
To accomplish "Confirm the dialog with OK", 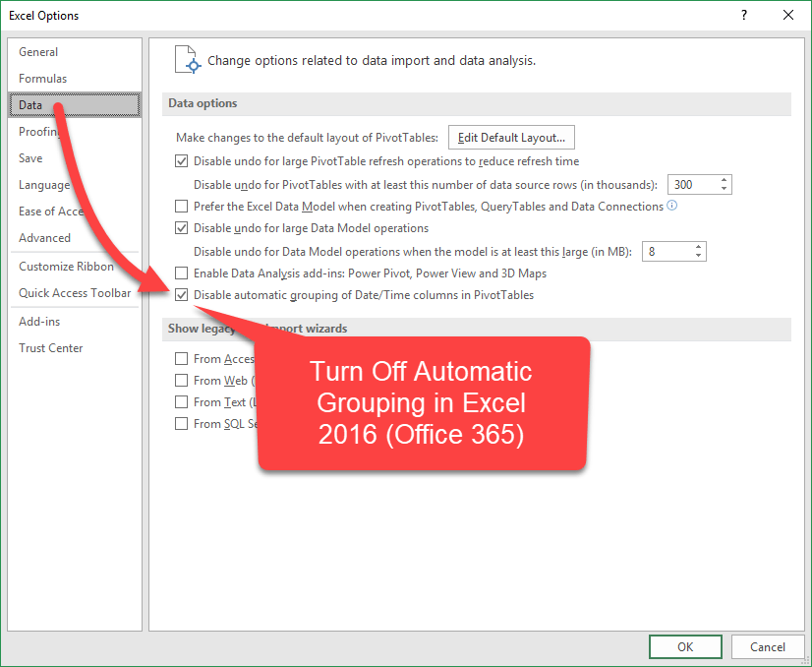I will (685, 646).
